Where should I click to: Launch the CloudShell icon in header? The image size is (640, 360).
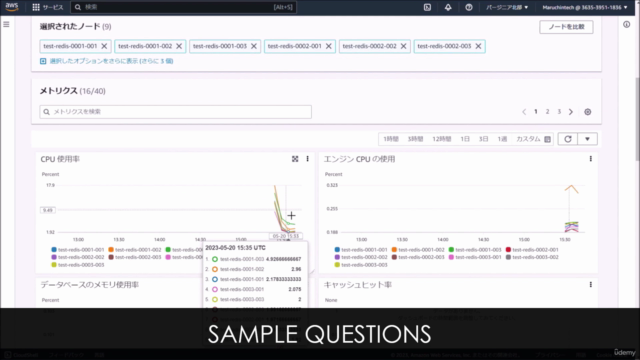click(x=427, y=7)
